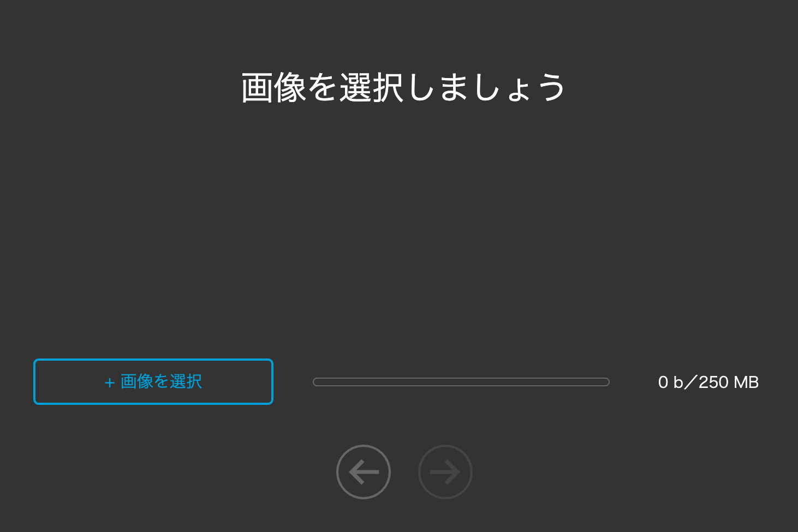Open the file picker via the blue outlined button
Image resolution: width=798 pixels, height=532 pixels.
click(153, 381)
